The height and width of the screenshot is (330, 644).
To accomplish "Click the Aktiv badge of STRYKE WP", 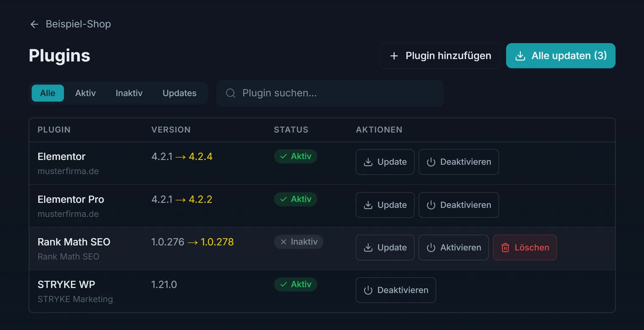I will [296, 284].
